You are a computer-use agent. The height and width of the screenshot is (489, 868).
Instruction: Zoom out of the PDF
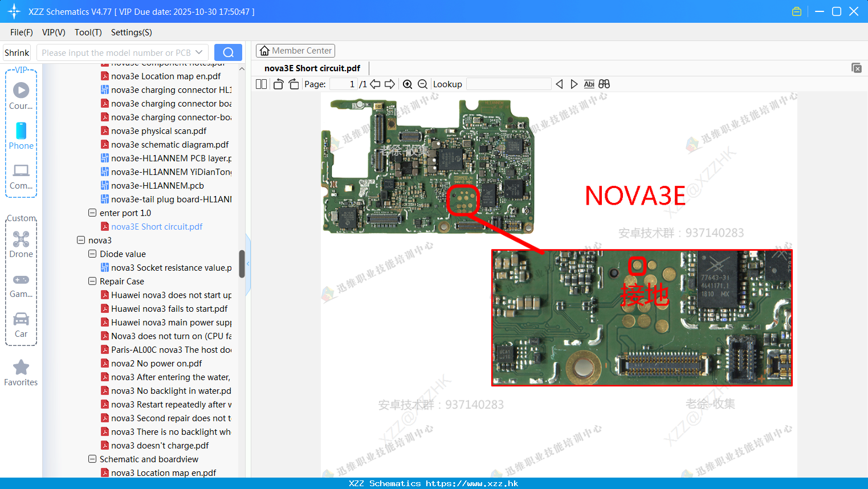[422, 84]
